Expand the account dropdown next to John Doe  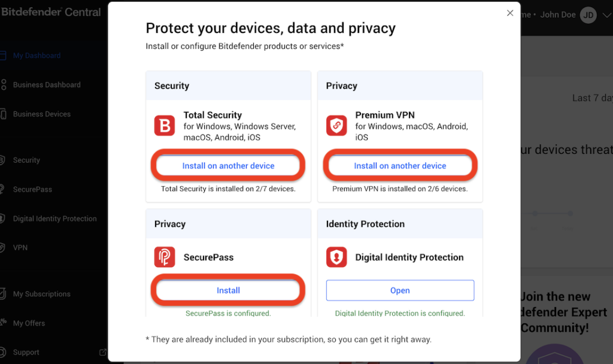pos(606,14)
